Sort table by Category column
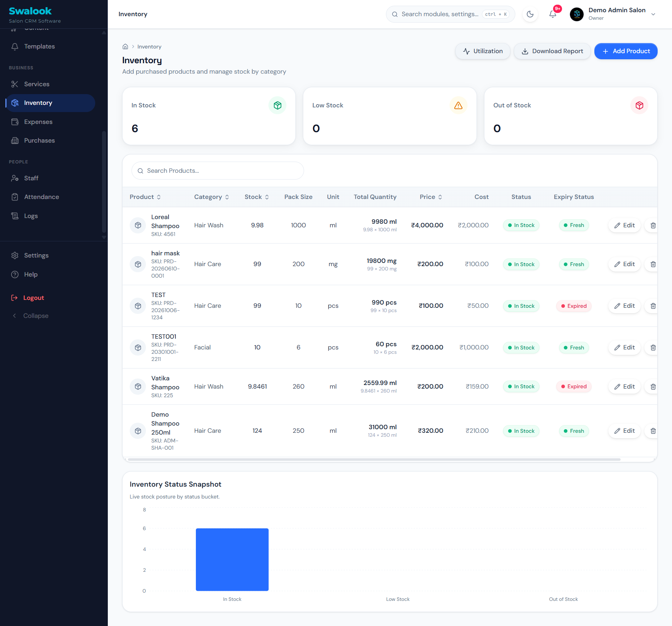The image size is (672, 626). (212, 197)
